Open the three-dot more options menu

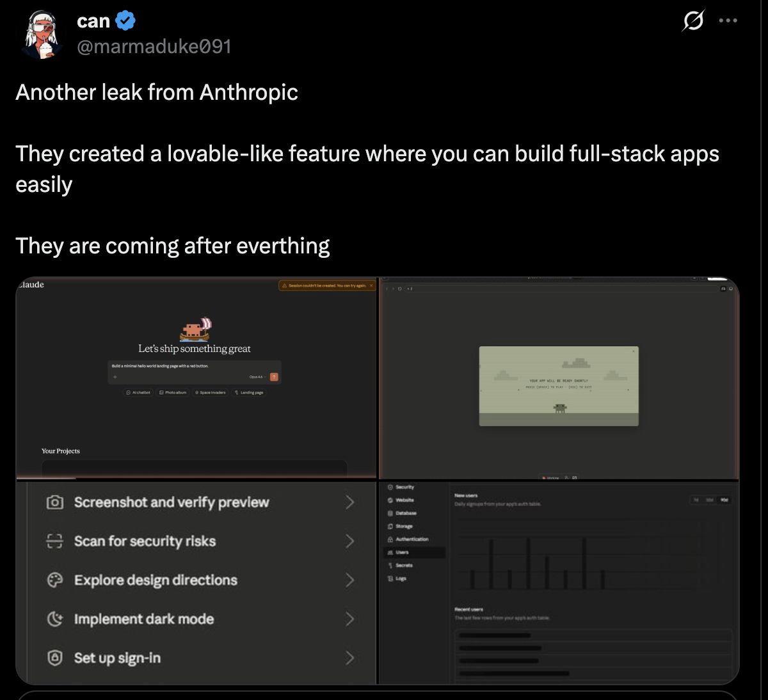728,20
